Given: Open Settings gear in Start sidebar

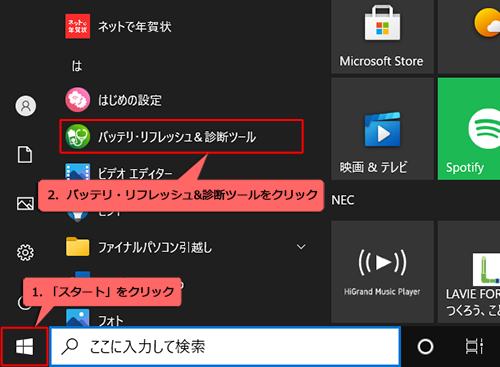Looking at the screenshot, I should click(x=25, y=252).
